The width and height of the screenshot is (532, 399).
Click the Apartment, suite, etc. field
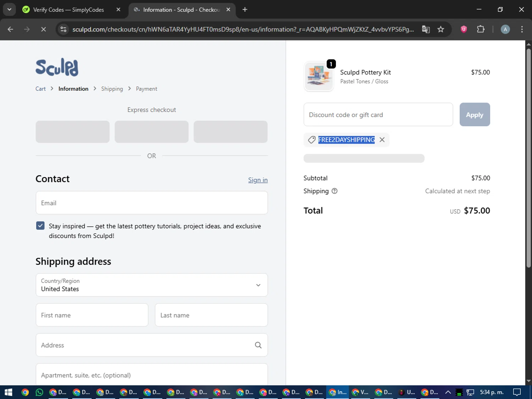(152, 375)
